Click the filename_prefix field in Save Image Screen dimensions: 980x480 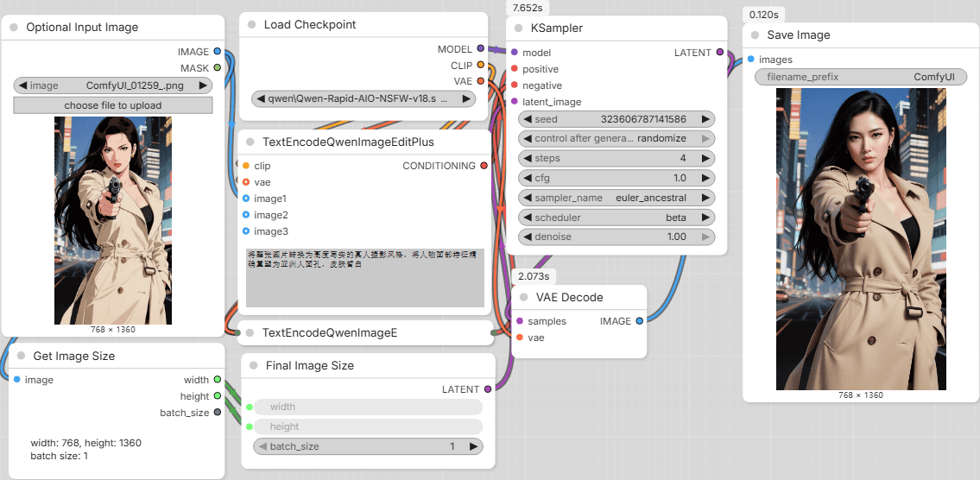[860, 78]
